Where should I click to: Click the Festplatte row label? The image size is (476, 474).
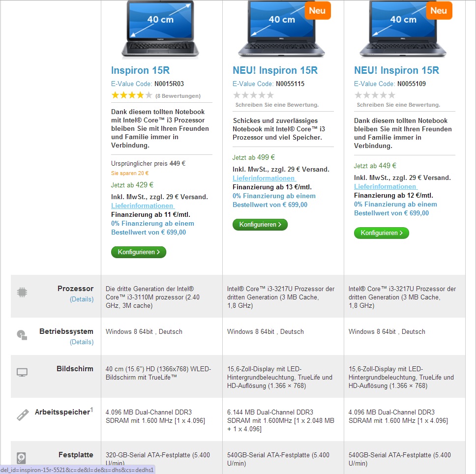[76, 455]
